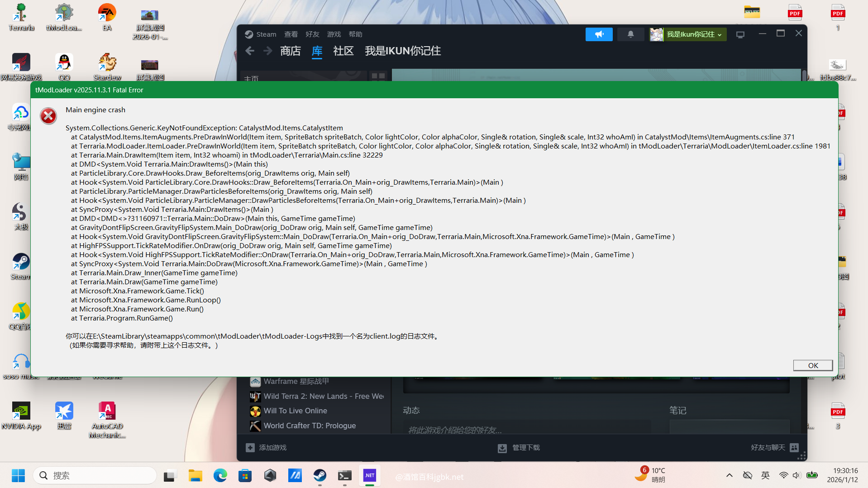Open Steam from the taskbar
The image size is (868, 488).
pos(320,476)
